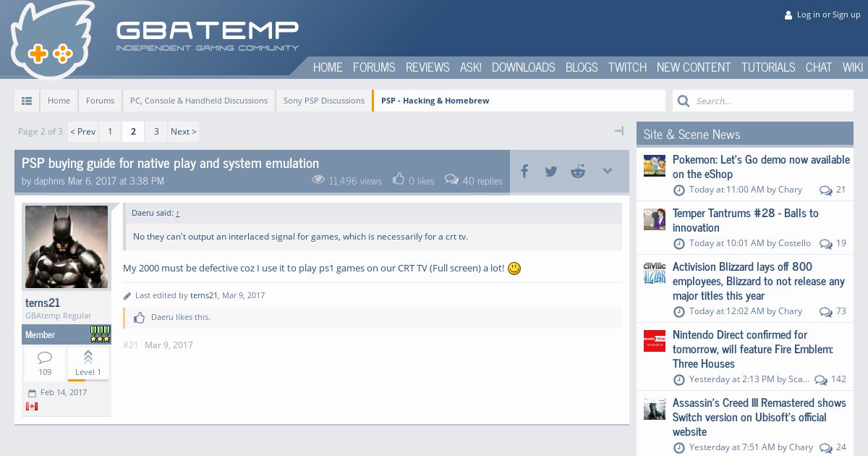Click the smiley emoticon in the post

pyautogui.click(x=514, y=269)
